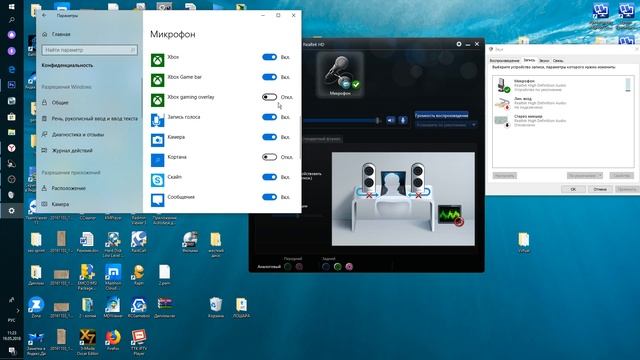Open Realtek HD settings gear
Viewport: 640px width, 360px height.
point(459,44)
